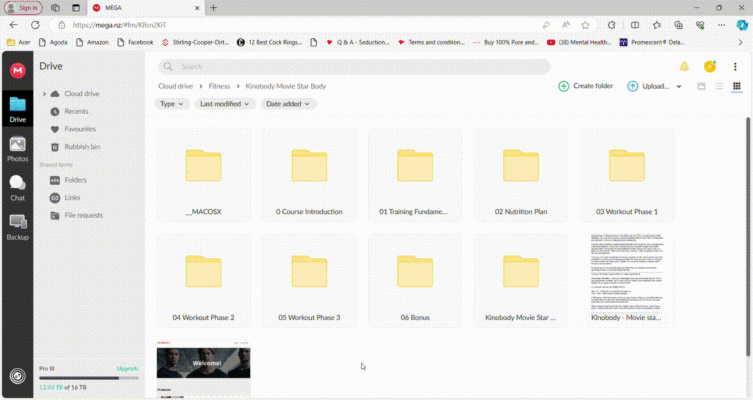Click the Search input field
The image size is (753, 400).
(360, 67)
